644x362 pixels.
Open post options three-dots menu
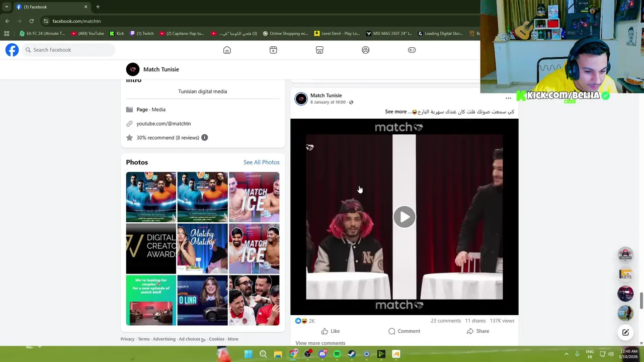508,99
